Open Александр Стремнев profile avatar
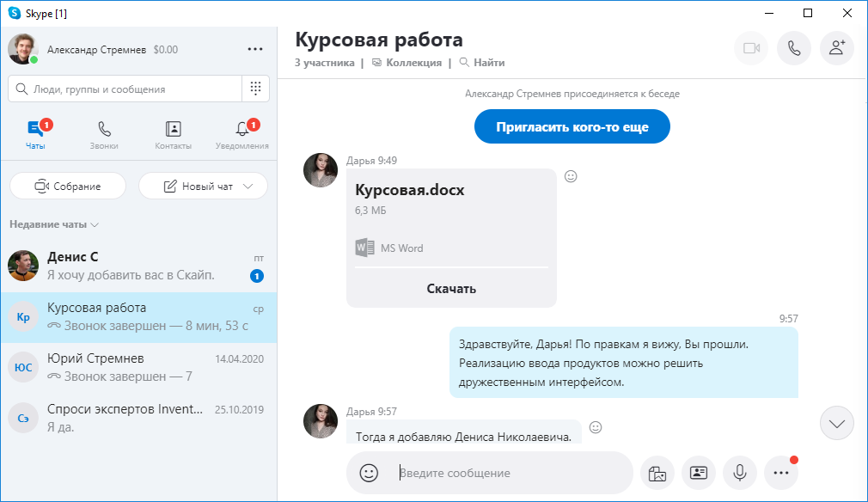 click(22, 49)
